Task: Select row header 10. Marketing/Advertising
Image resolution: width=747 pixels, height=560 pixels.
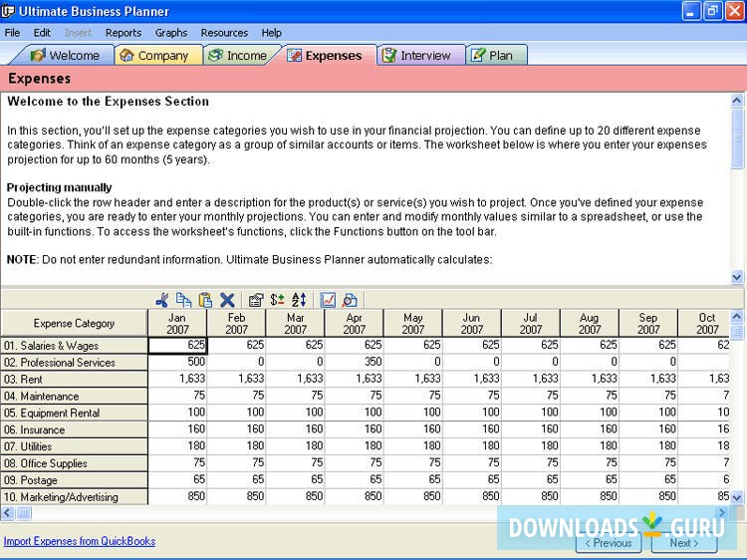Action: point(75,497)
